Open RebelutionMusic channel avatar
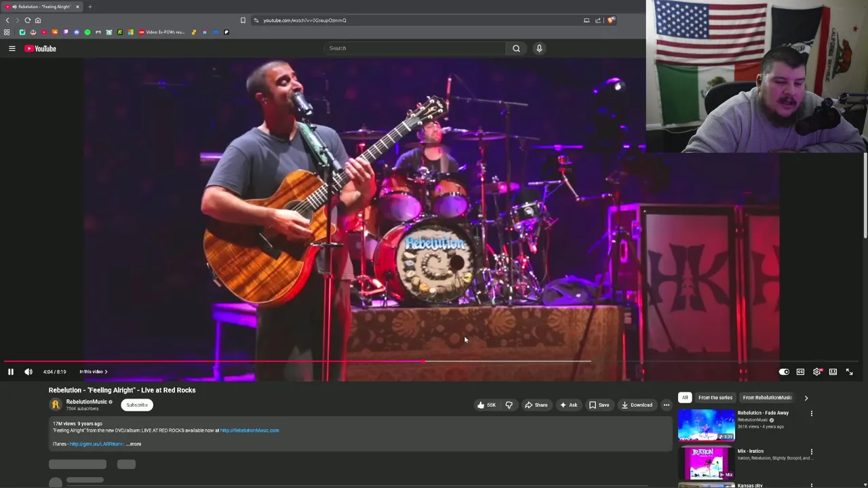868x488 pixels. pyautogui.click(x=56, y=405)
